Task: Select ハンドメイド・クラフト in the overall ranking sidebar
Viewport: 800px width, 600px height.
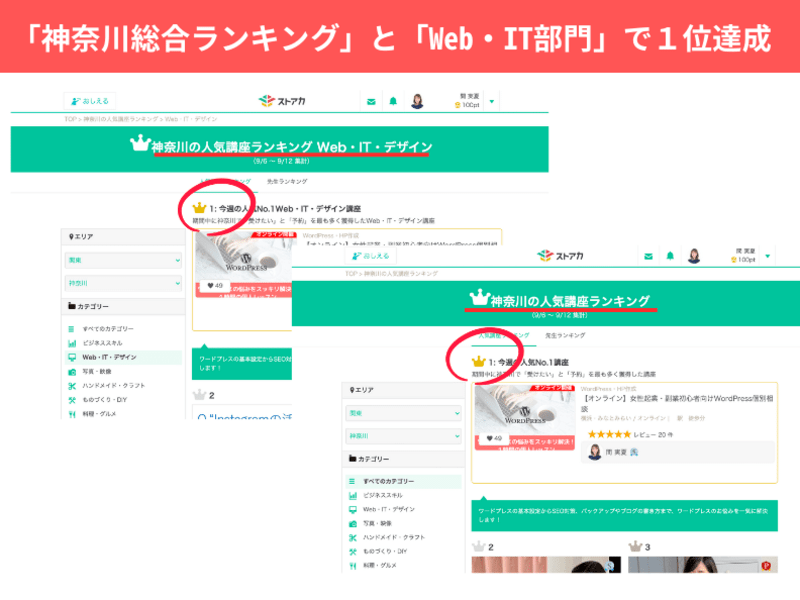Action: [x=393, y=537]
